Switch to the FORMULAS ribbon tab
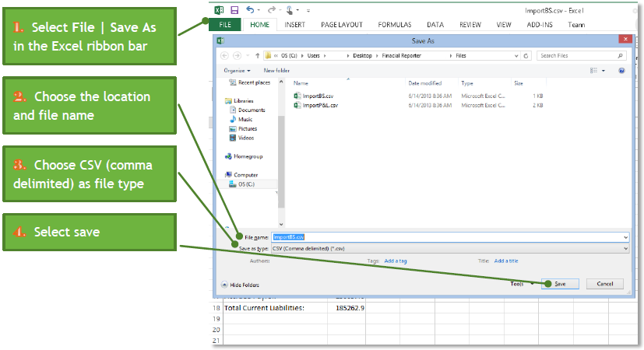 tap(394, 25)
